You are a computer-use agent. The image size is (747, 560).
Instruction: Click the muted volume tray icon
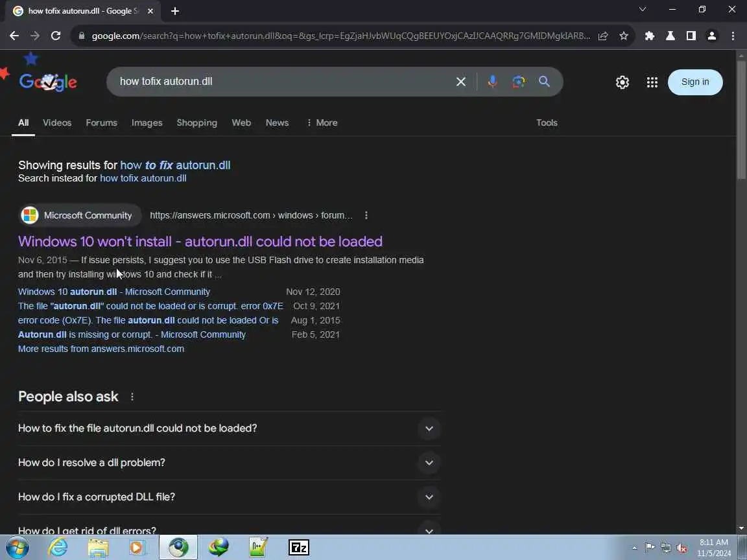682,548
